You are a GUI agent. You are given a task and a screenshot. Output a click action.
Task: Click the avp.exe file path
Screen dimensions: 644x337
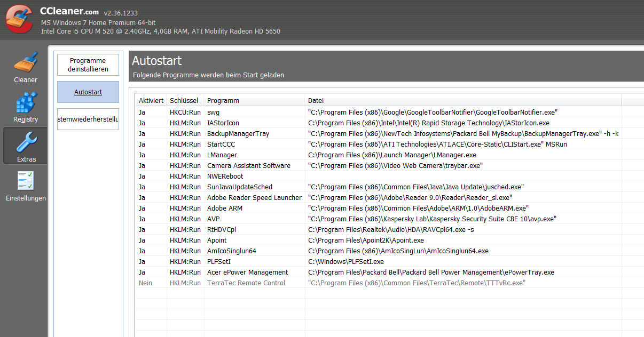pos(432,219)
